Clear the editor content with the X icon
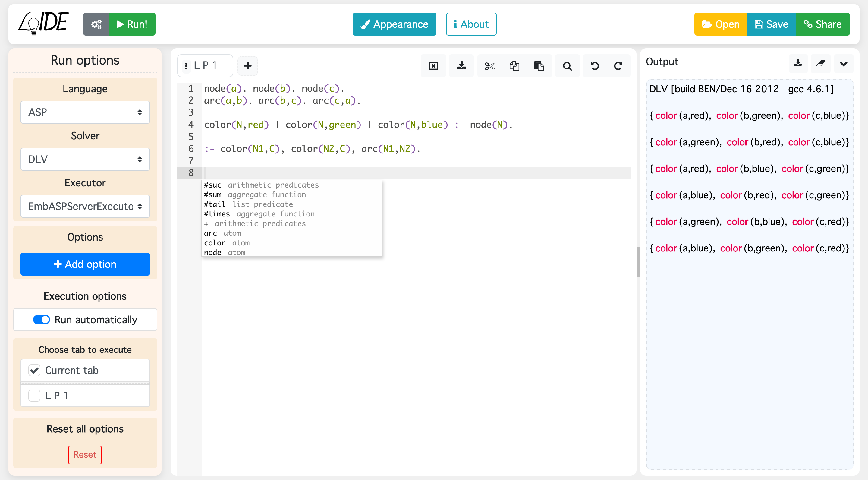Image resolution: width=868 pixels, height=480 pixels. pos(433,65)
